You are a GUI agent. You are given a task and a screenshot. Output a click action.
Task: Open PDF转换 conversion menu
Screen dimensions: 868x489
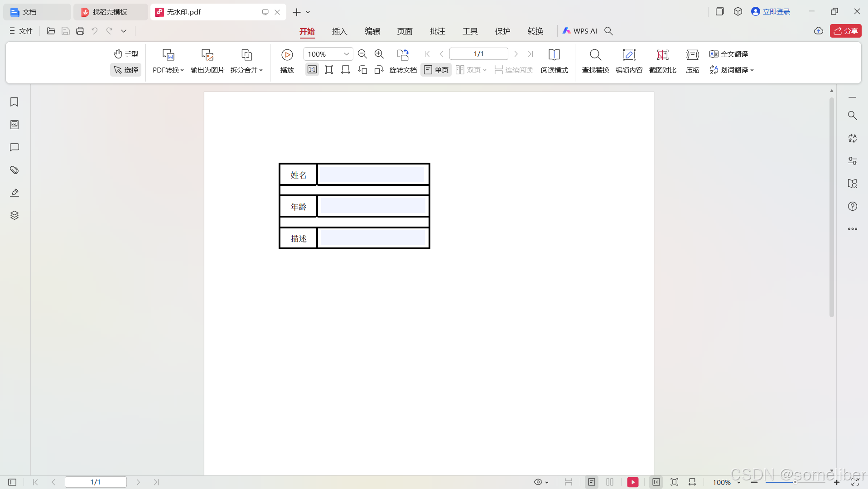168,61
